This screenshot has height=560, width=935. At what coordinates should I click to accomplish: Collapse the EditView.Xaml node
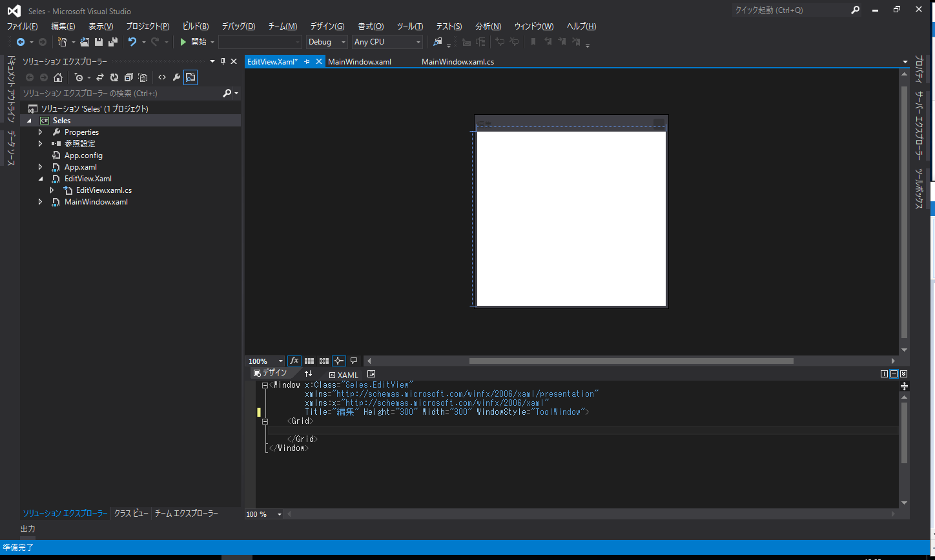tap(41, 179)
